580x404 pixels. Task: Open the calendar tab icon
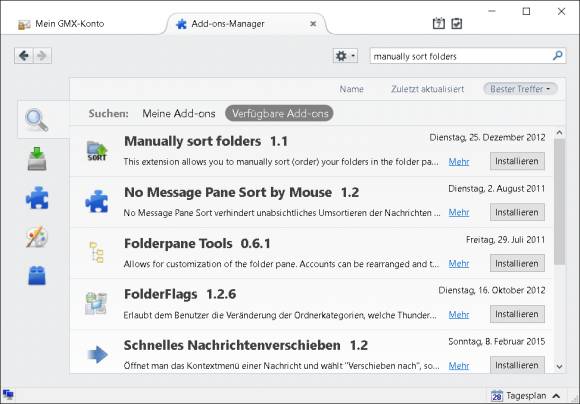point(439,23)
